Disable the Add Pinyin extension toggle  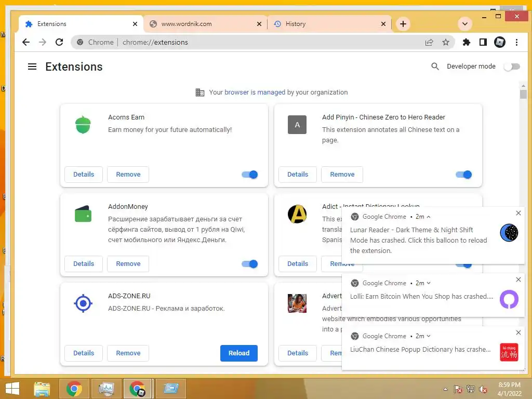pyautogui.click(x=464, y=175)
